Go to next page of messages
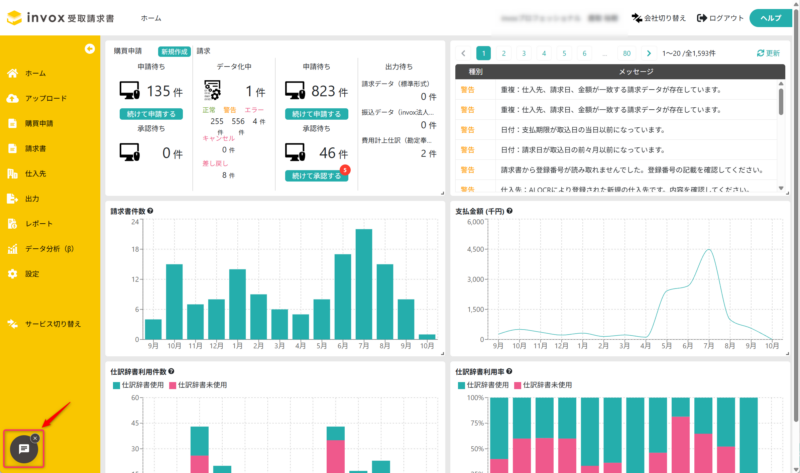This screenshot has height=473, width=800. point(648,53)
